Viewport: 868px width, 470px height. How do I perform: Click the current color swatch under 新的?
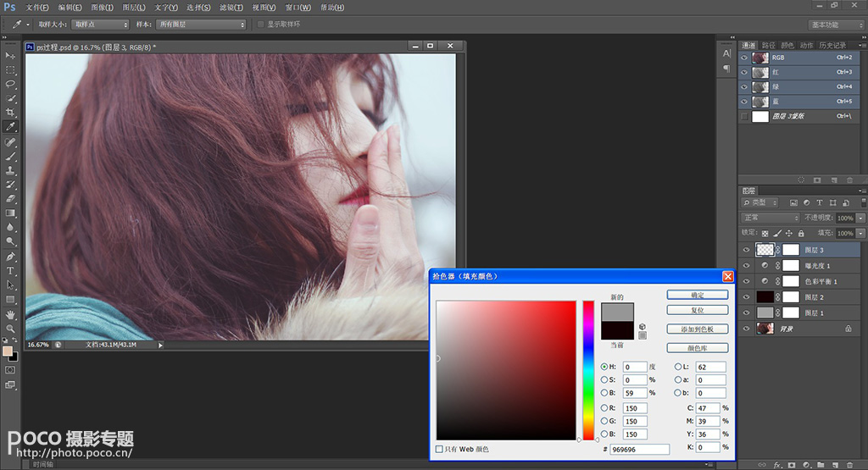tap(617, 330)
